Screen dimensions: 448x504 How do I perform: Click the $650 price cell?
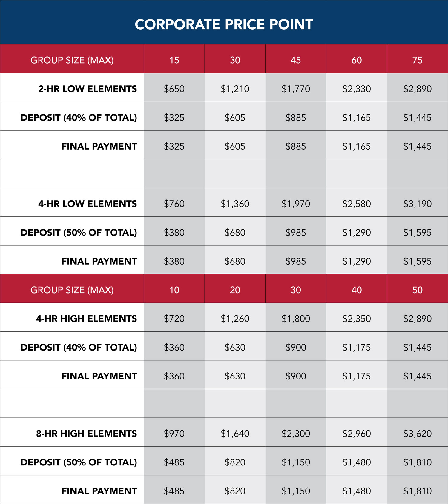174,89
